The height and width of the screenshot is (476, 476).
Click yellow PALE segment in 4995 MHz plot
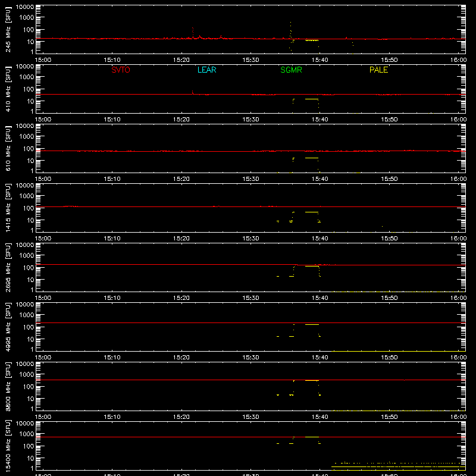point(312,324)
